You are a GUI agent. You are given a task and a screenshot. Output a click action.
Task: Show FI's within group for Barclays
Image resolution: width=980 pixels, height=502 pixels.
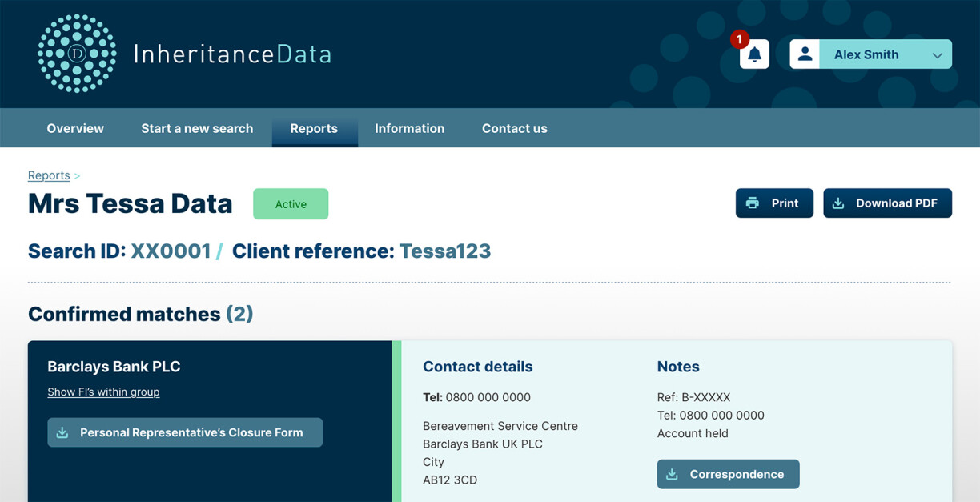coord(103,392)
